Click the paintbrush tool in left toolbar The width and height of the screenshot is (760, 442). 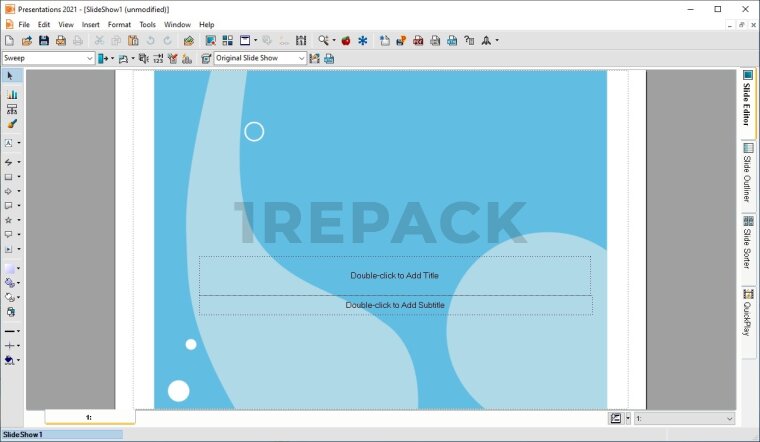[12, 124]
